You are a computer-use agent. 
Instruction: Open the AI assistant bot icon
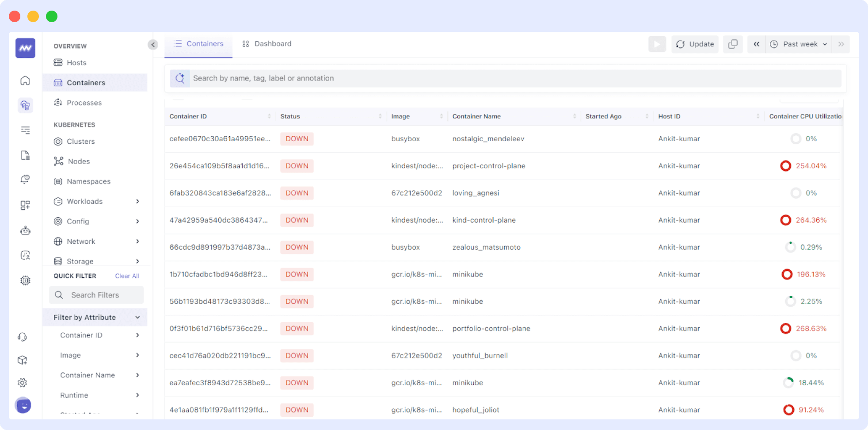pyautogui.click(x=25, y=230)
